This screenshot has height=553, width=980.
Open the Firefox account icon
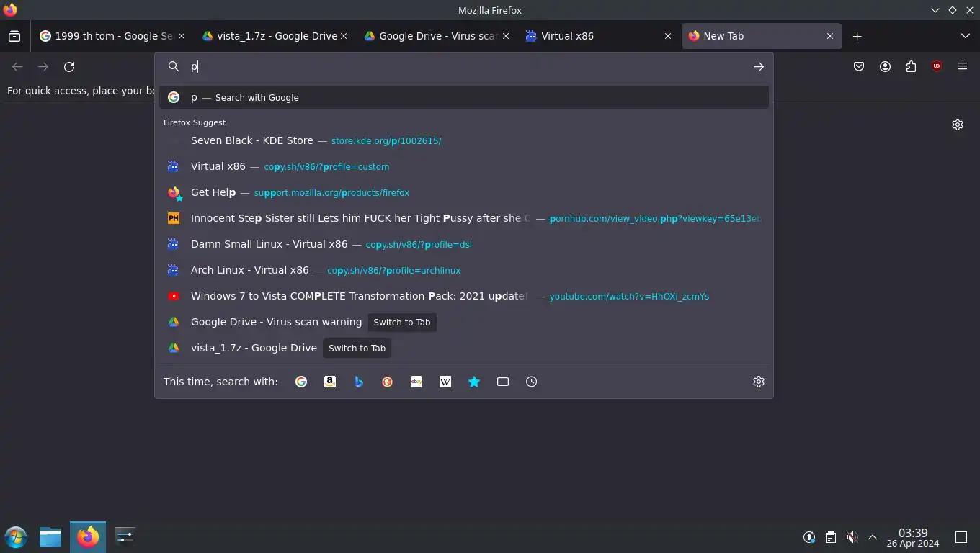[885, 66]
